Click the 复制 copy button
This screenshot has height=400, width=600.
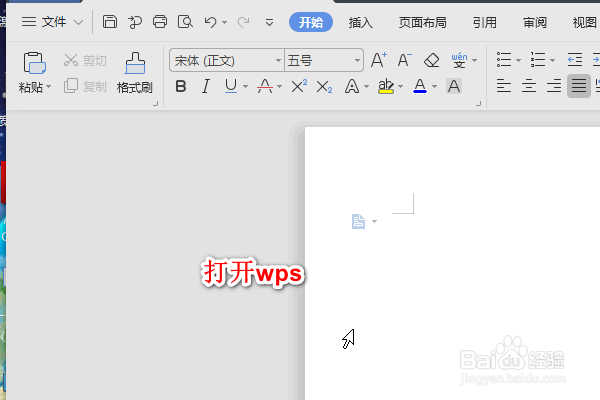tap(85, 87)
